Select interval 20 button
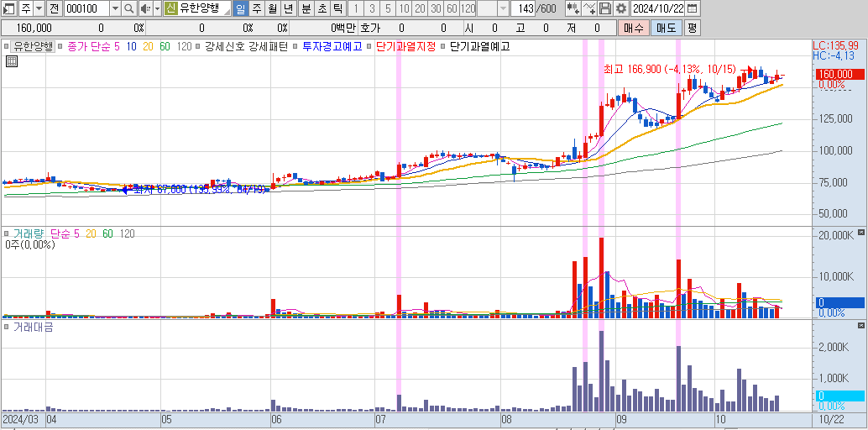The width and height of the screenshot is (868, 430). click(421, 8)
